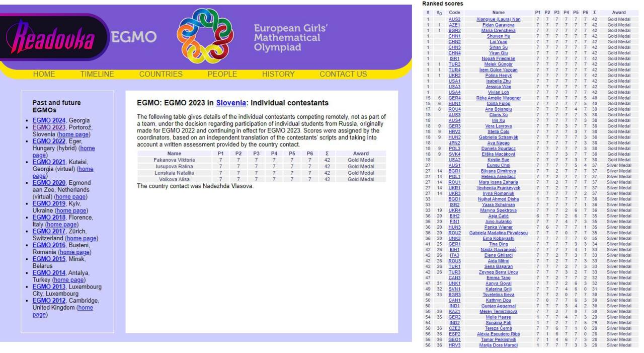Open the AUS2 code link in ranked scores
Image resolution: width=644 pixels, height=353 pixels.
454,20
